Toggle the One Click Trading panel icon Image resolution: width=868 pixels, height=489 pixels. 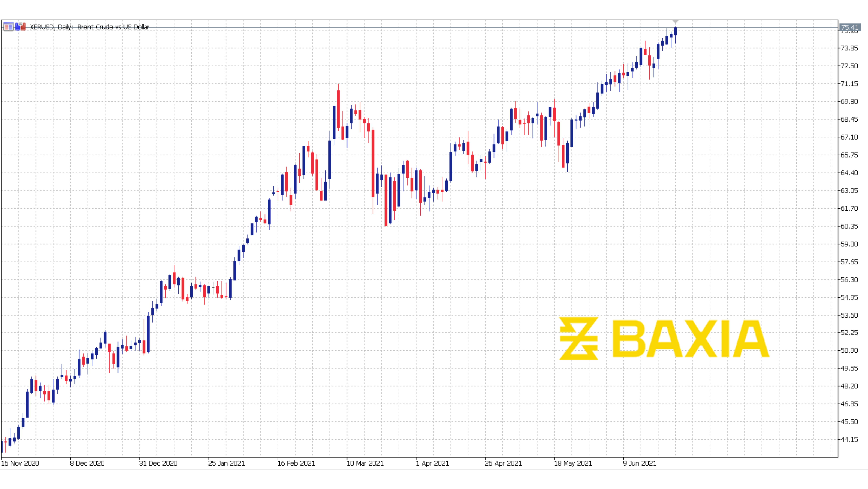[x=21, y=27]
